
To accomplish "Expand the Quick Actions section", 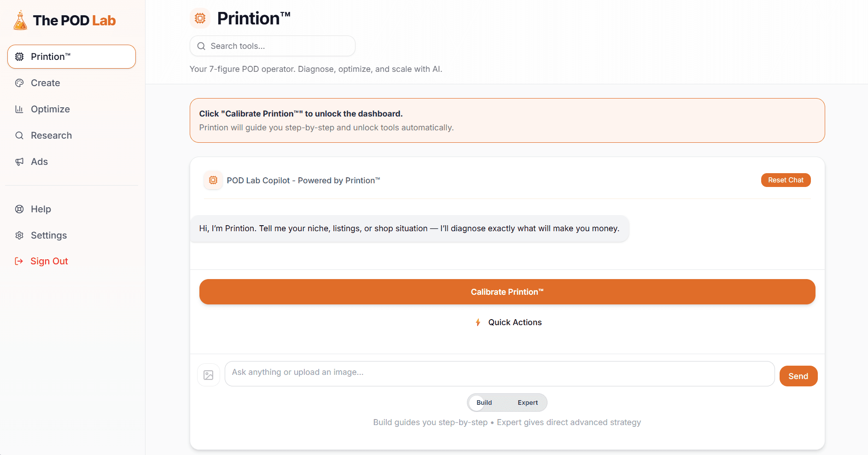I will 507,322.
